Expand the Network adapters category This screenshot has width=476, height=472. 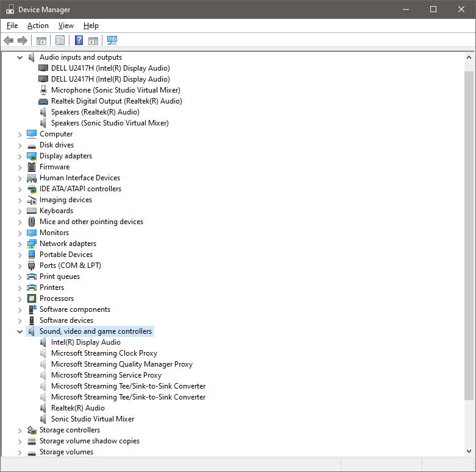(20, 244)
